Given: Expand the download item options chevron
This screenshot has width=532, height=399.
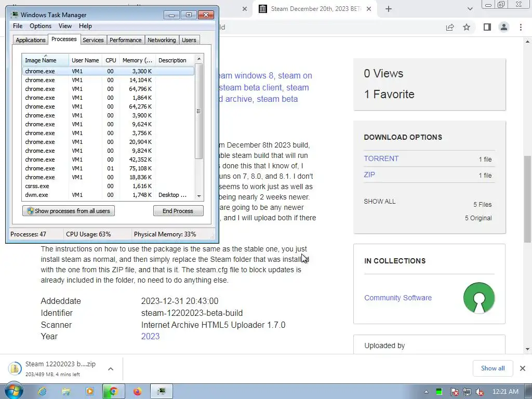Looking at the screenshot, I should 111,369.
